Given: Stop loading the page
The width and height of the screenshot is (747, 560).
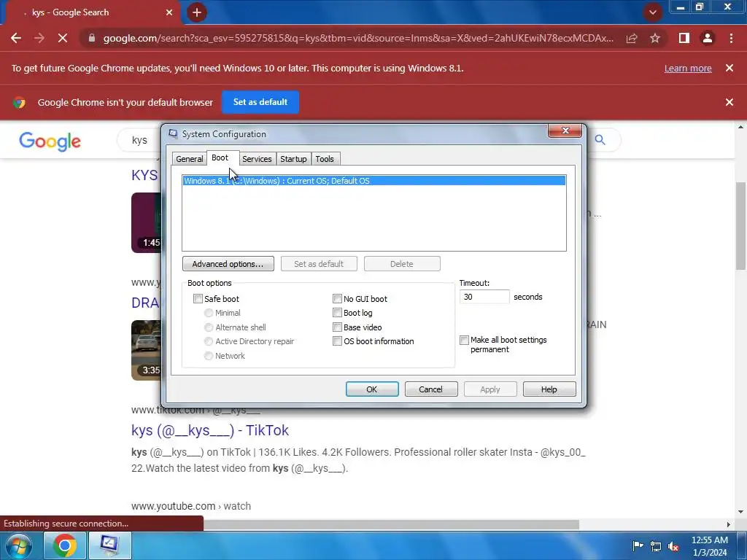Looking at the screenshot, I should click(63, 38).
